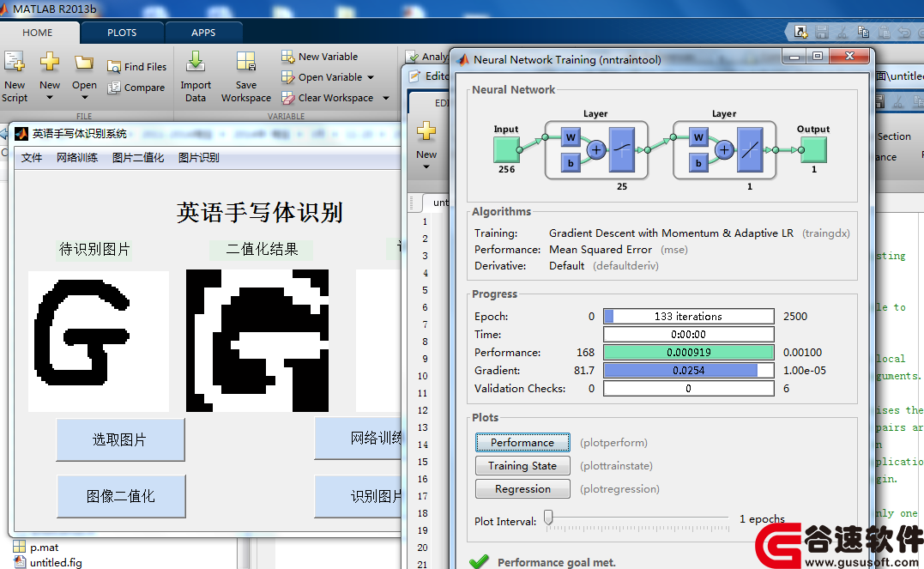Click the New Script icon
The width and height of the screenshot is (924, 569).
14,61
